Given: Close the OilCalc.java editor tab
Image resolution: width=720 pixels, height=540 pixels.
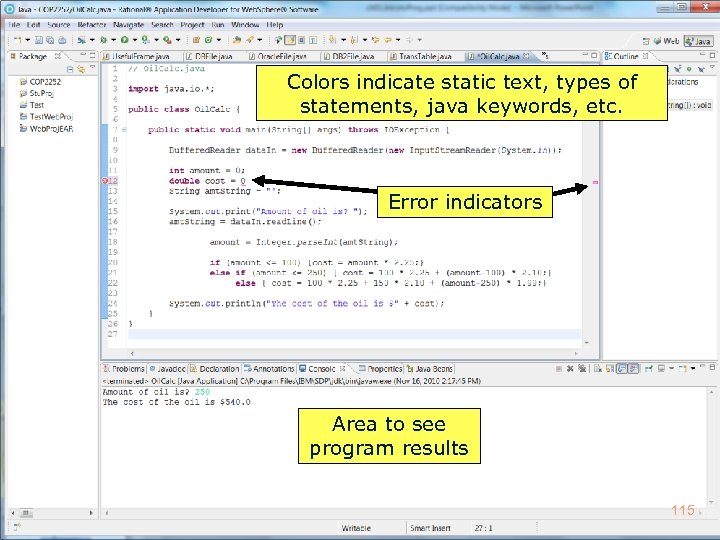Looking at the screenshot, I should point(526,56).
